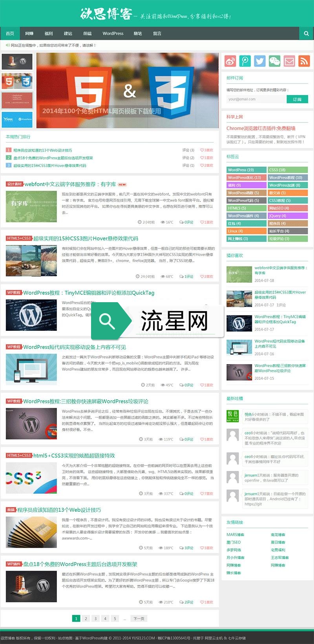The image size is (314, 644).
Task: Open the article 超级实用的15种CSS3图片Hover悬停效果代码
Action: point(86,238)
